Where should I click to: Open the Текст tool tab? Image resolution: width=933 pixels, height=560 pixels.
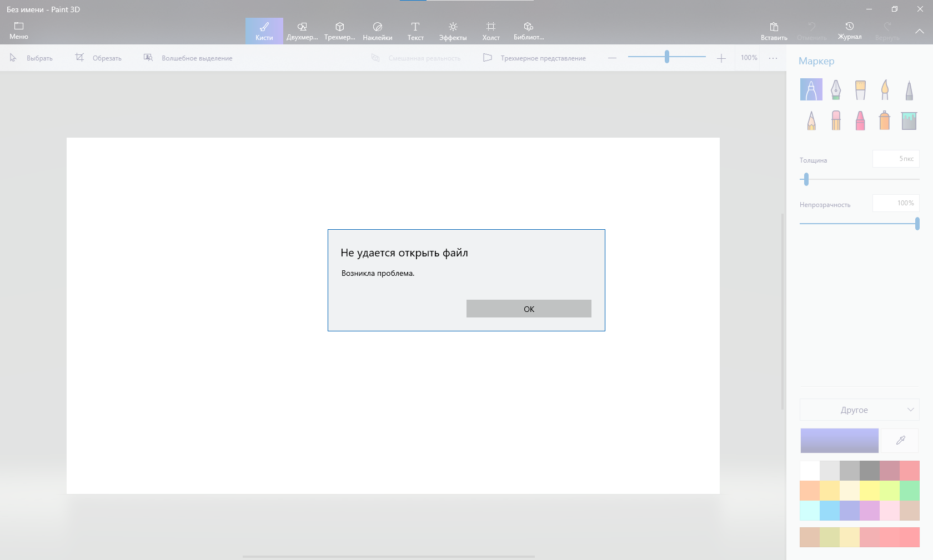pos(415,31)
